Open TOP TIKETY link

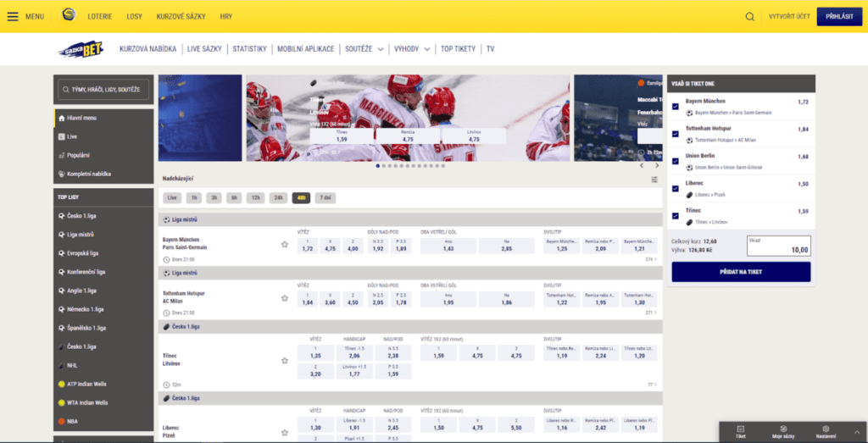(458, 48)
